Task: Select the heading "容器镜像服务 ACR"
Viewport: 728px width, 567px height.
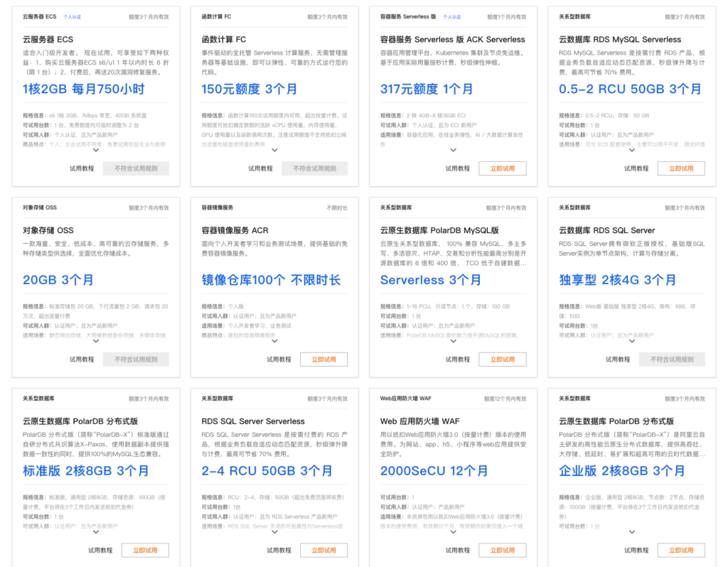Action: pos(235,230)
